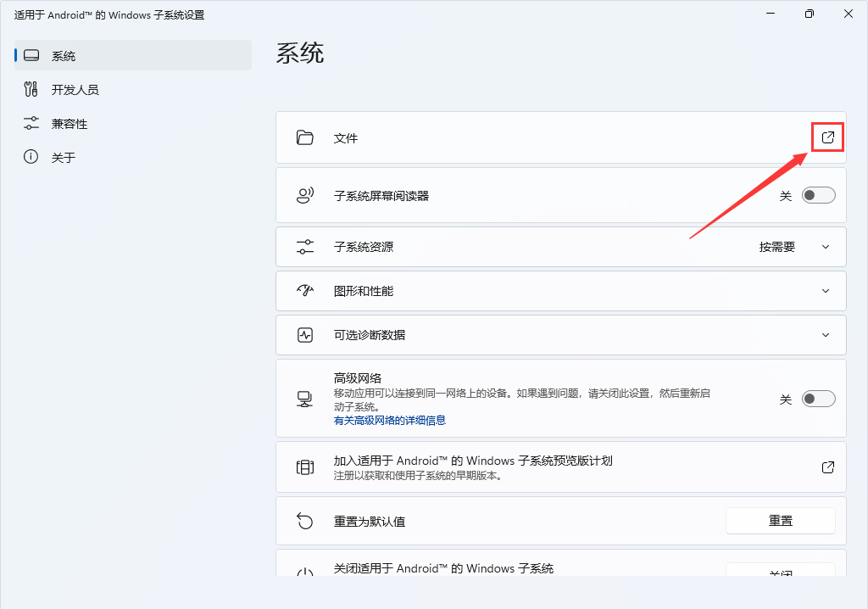The height and width of the screenshot is (609, 868).
Task: Select 关于 at the bottom of the sidebar
Action: click(63, 156)
